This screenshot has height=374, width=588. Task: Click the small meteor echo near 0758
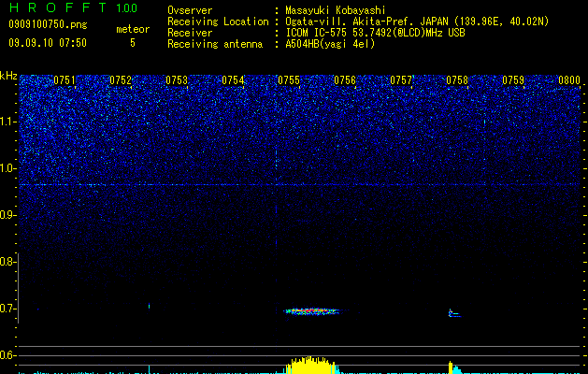pos(454,313)
